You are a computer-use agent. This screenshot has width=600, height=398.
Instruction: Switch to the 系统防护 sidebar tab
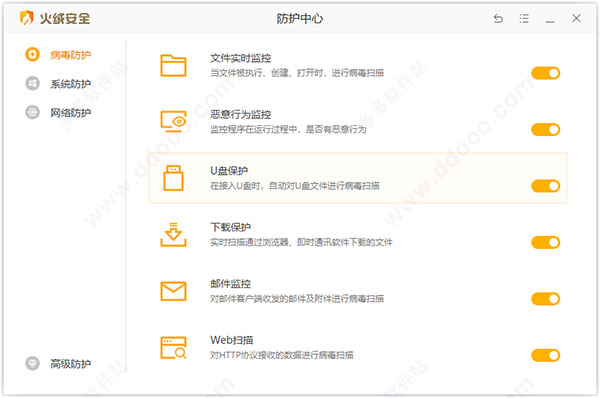point(58,83)
